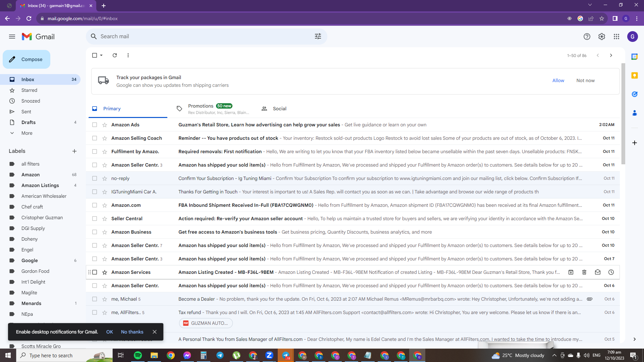This screenshot has height=362, width=644.
Task: Open the More actions three-dot menu
Action: pos(128,55)
